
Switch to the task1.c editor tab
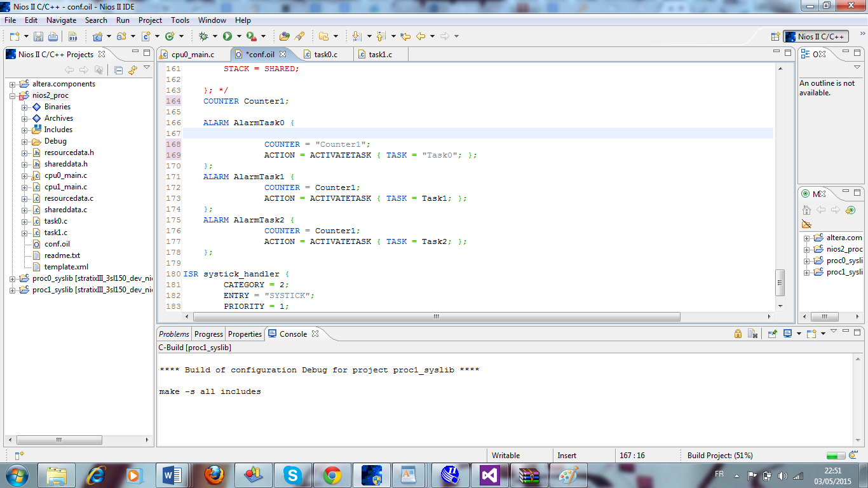380,55
